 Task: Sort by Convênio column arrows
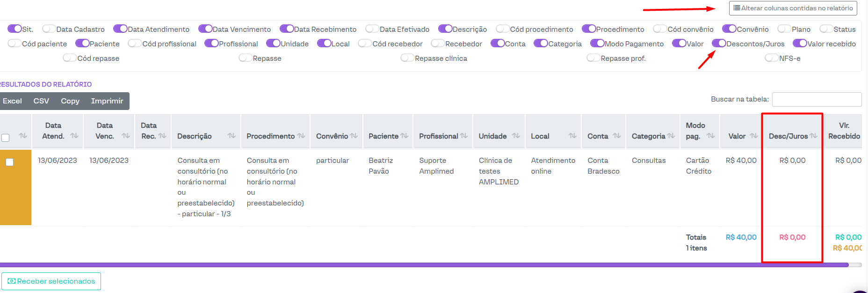[x=354, y=136]
